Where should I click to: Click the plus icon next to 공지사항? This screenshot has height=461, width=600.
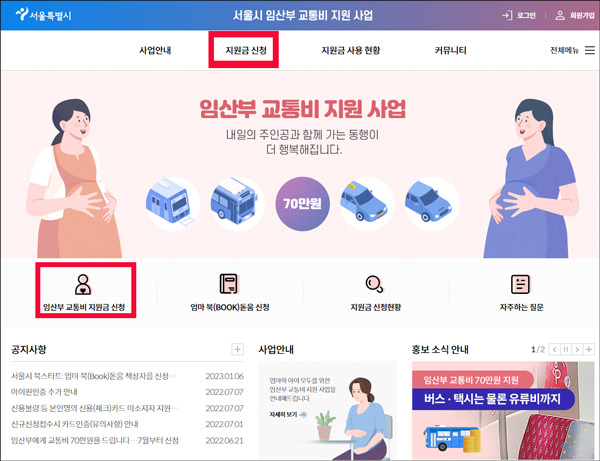pos(238,349)
